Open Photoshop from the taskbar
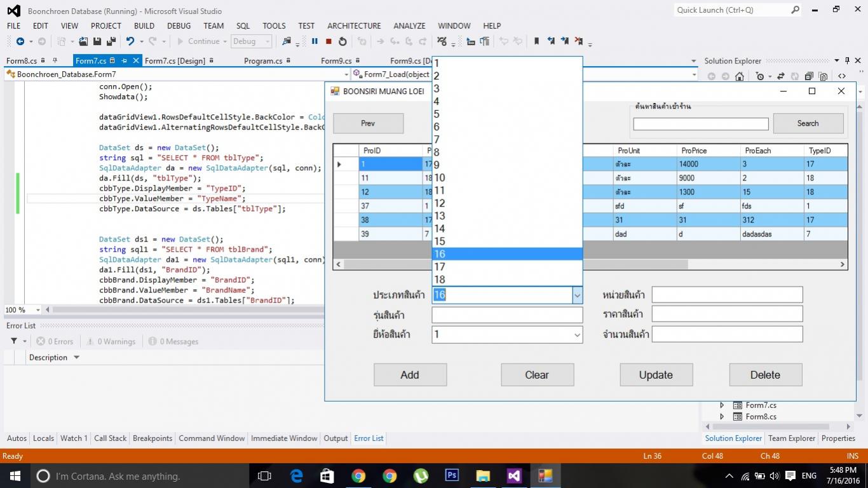The image size is (868, 488). point(452,476)
